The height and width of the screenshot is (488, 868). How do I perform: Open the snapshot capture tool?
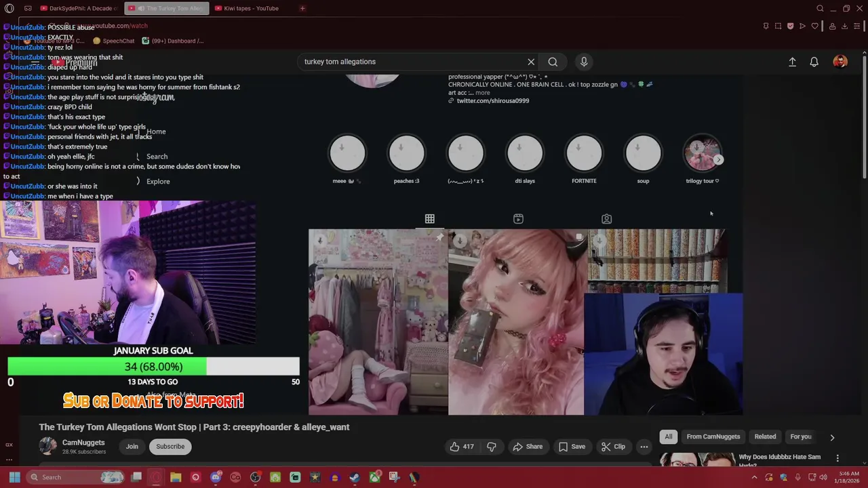[x=778, y=26]
